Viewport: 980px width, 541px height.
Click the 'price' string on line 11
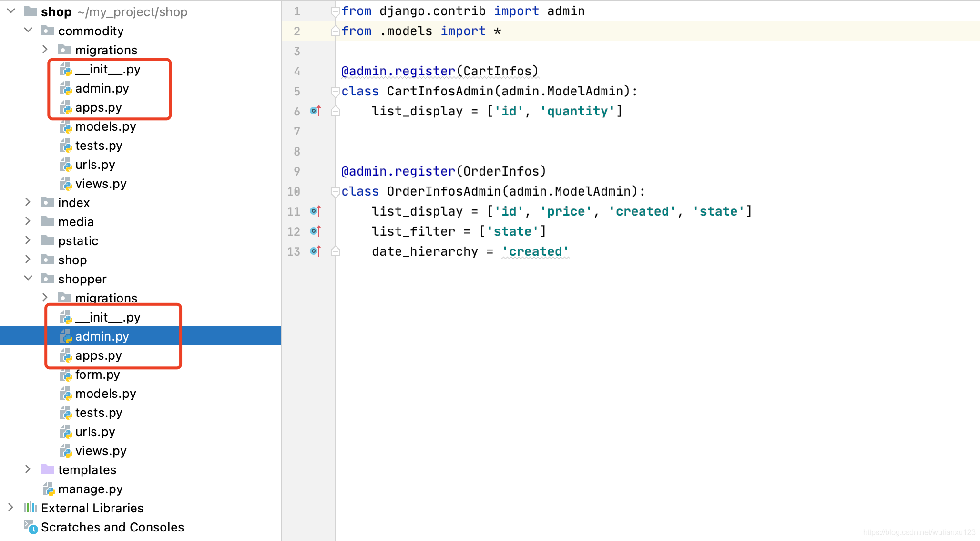(566, 211)
